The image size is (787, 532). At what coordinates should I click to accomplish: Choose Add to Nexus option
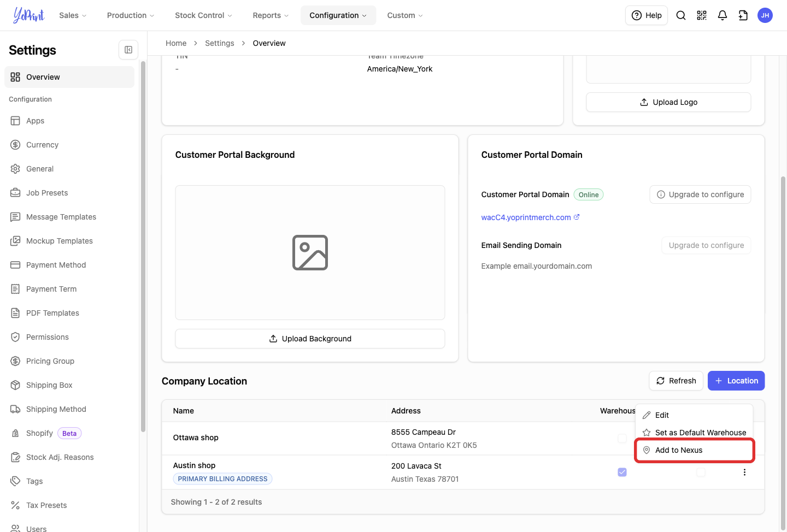(694, 450)
